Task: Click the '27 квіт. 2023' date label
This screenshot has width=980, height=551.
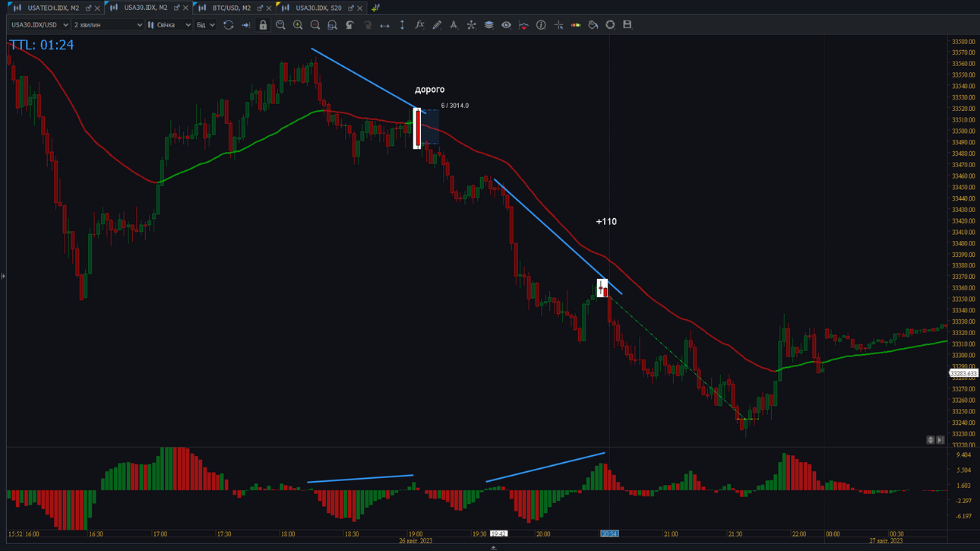Action: pyautogui.click(x=887, y=541)
